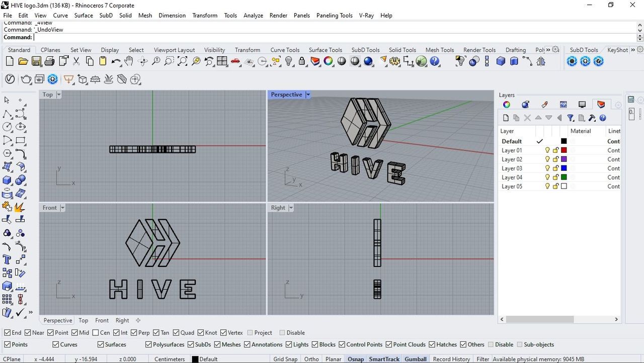Click the first KeyShot icon
Viewport: 644px width, 363px height.
[572, 61]
